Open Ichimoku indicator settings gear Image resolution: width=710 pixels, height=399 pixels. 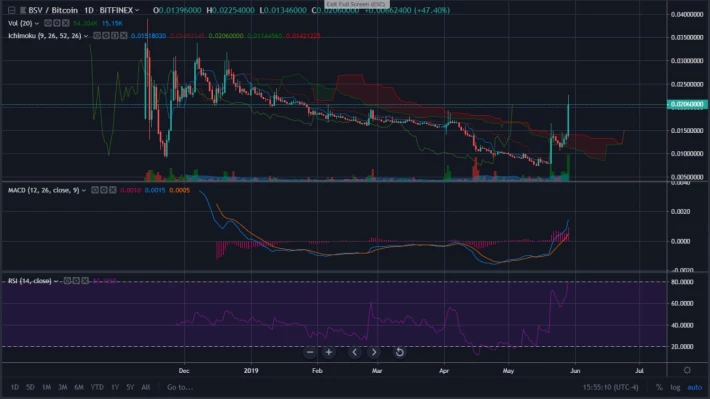click(x=106, y=35)
